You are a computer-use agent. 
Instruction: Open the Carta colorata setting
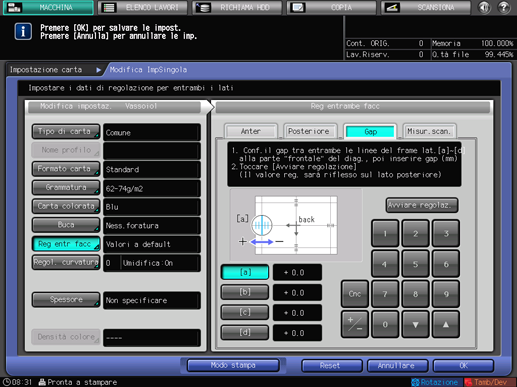pyautogui.click(x=66, y=206)
